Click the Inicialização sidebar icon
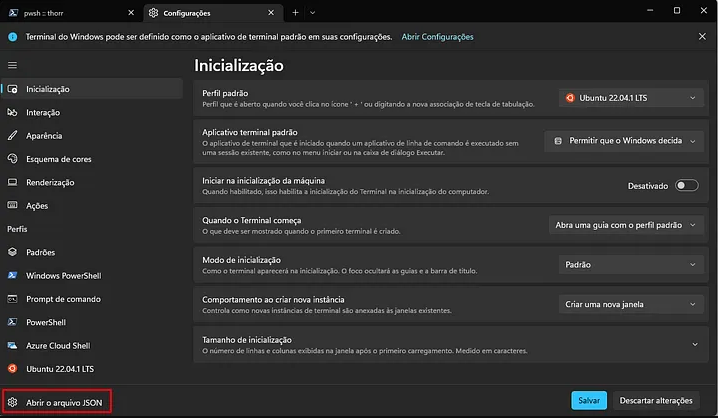The image size is (718, 418). (x=12, y=89)
